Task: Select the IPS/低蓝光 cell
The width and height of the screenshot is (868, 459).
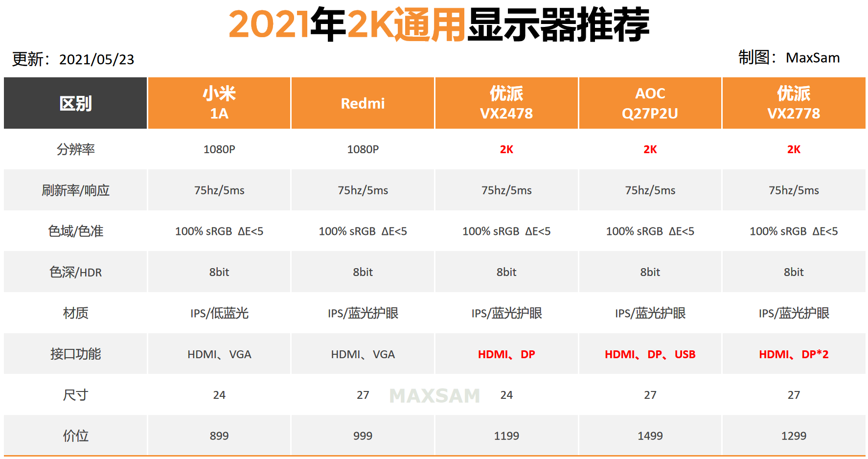Action: 219,313
